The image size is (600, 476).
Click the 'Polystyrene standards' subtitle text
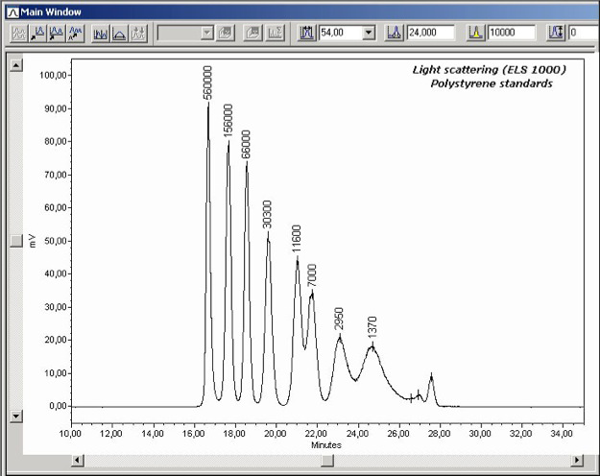(x=491, y=84)
